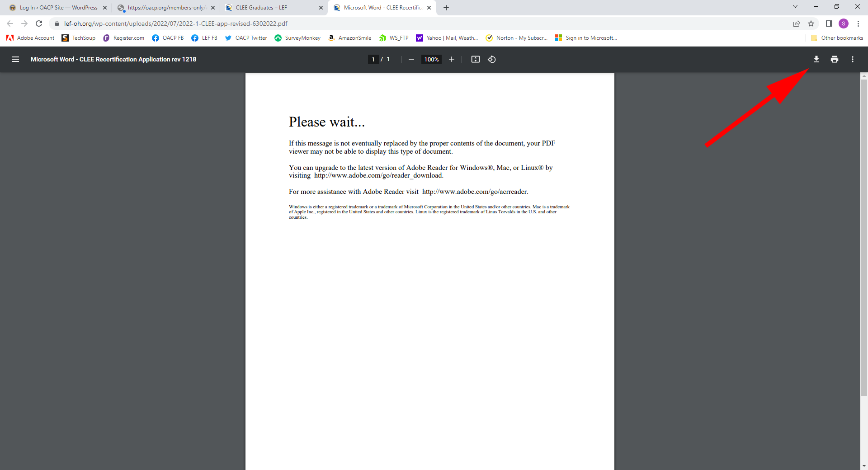This screenshot has height=470, width=868.
Task: Click the page number input box
Action: [373, 59]
